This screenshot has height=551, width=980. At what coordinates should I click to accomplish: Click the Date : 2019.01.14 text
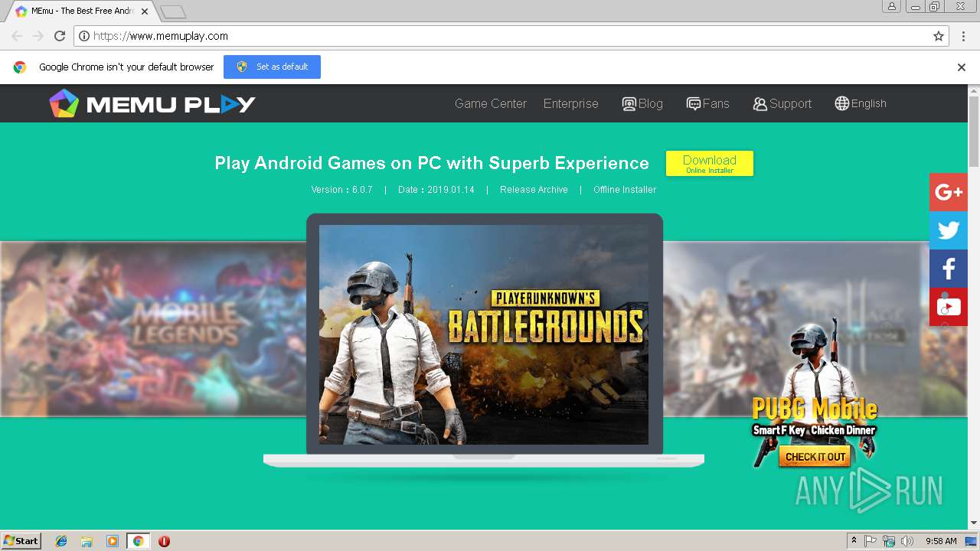pyautogui.click(x=436, y=190)
